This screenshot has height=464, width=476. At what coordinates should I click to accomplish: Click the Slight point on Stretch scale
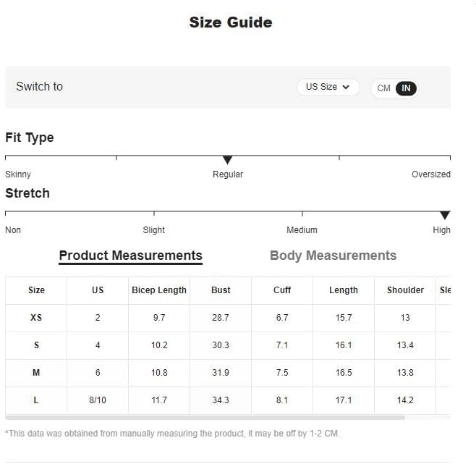[x=153, y=229]
